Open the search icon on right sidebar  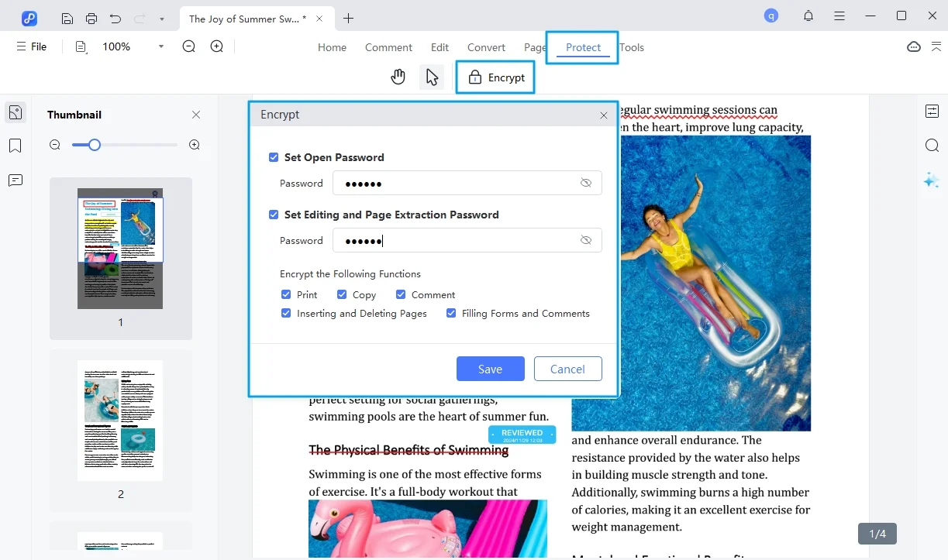click(932, 146)
